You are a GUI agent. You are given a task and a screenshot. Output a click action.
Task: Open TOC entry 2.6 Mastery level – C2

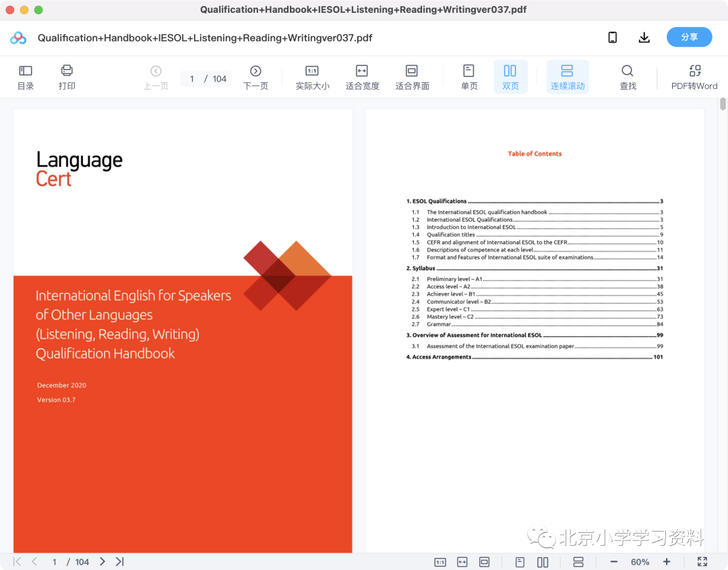tap(537, 317)
